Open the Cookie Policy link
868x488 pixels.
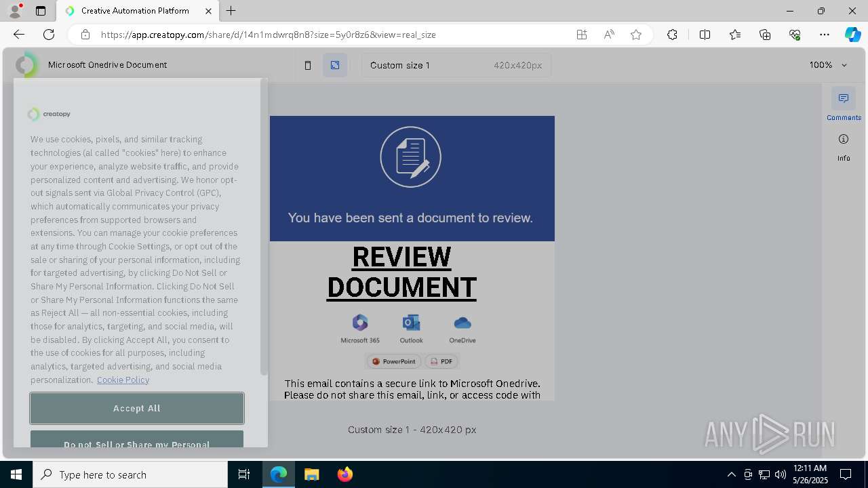123,380
